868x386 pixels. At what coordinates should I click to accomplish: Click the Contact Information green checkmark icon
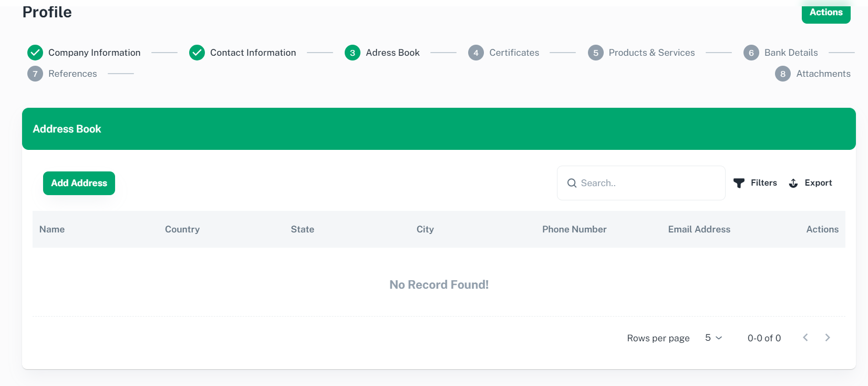coord(197,53)
